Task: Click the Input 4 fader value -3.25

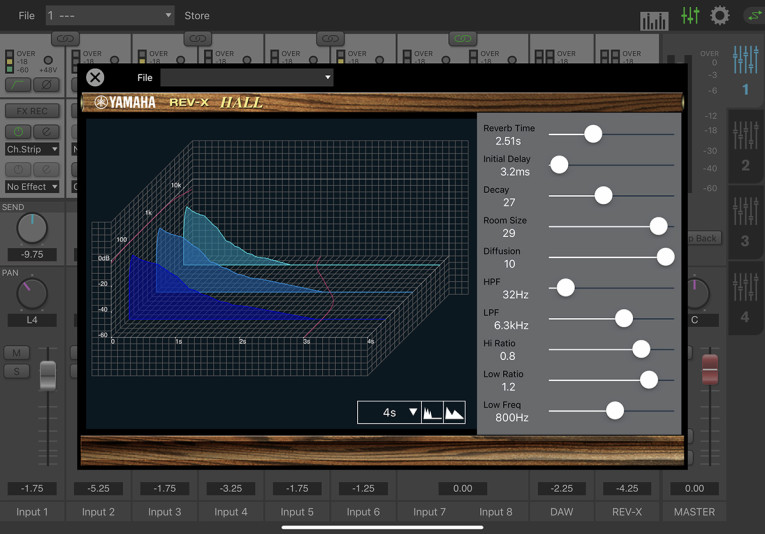Action: point(231,488)
